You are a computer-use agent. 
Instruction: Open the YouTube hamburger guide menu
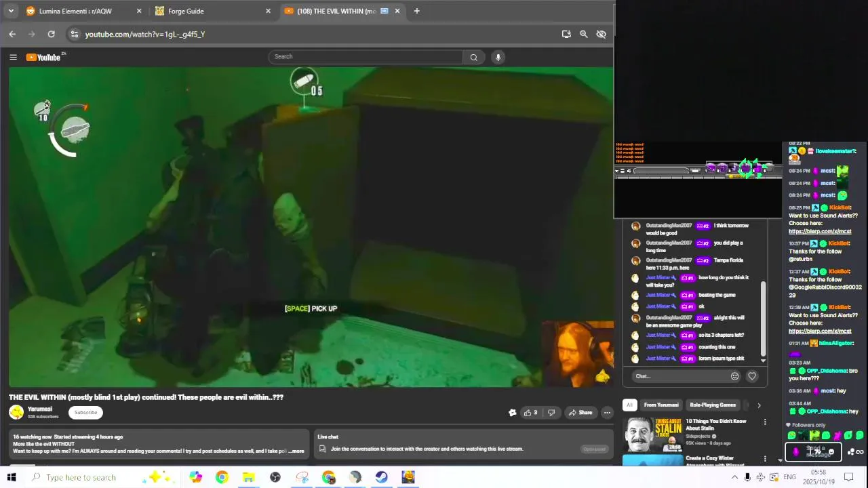pyautogui.click(x=13, y=57)
